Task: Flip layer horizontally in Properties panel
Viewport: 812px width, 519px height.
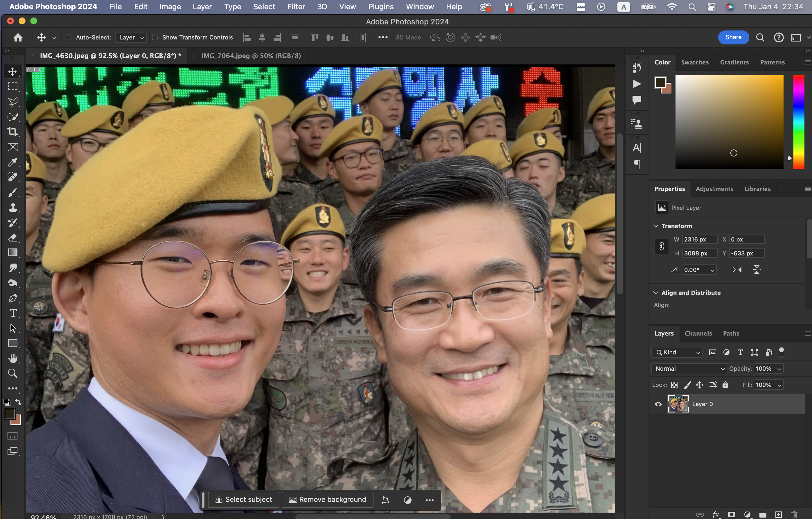Action: 737,270
